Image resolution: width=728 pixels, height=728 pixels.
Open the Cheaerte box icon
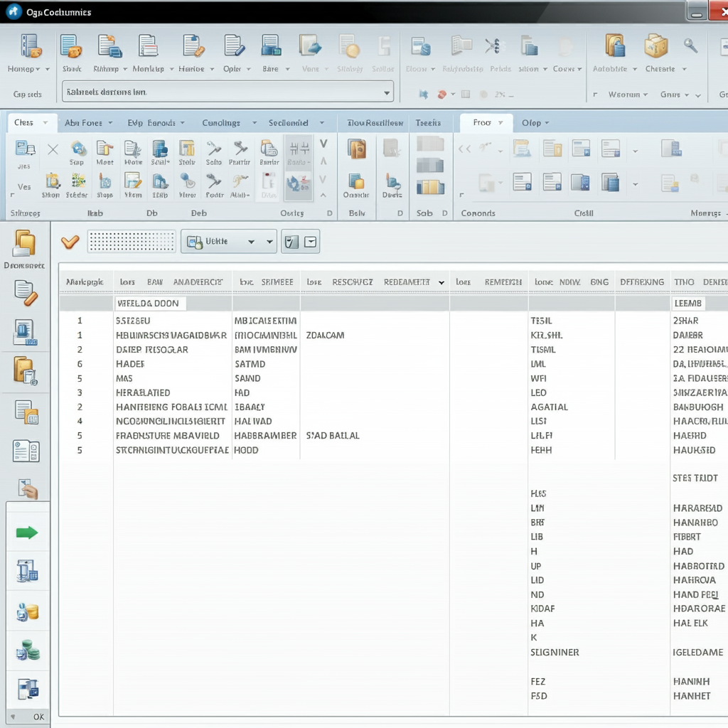coord(656,45)
